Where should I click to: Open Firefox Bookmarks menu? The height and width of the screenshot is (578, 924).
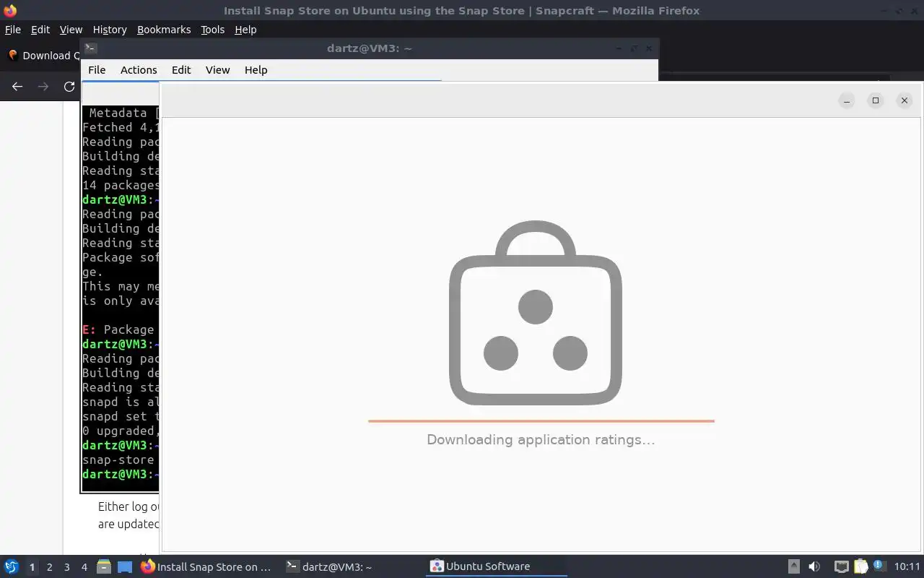click(x=164, y=30)
